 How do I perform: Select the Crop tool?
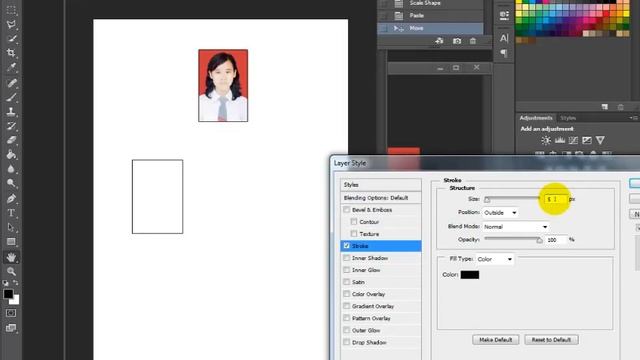tap(11, 53)
